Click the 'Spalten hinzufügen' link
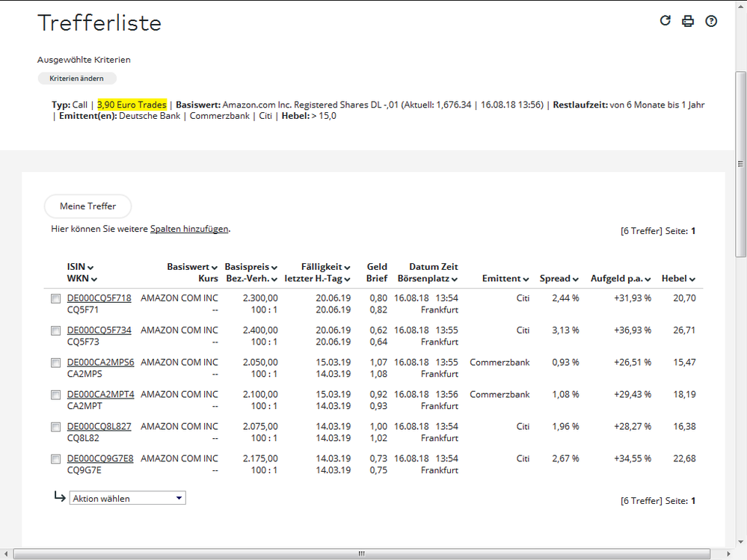Viewport: 747px width, 560px height. (189, 230)
